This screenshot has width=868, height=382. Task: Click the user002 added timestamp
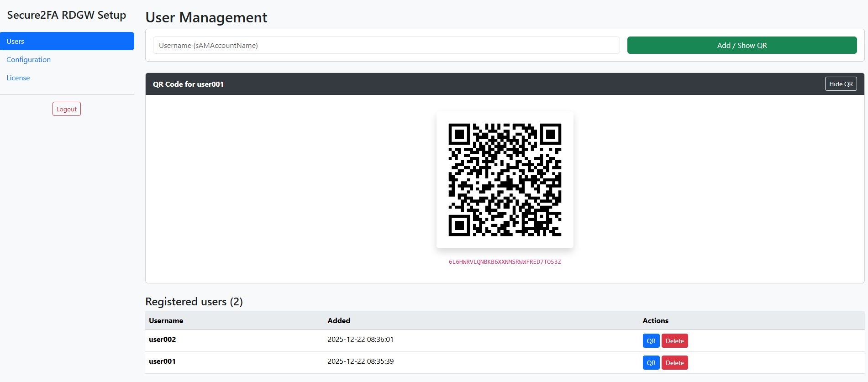[360, 340]
